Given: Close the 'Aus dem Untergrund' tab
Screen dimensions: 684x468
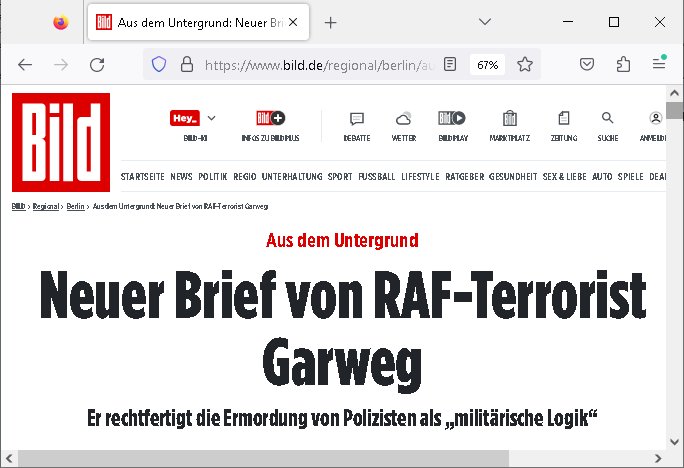Looking at the screenshot, I should 293,22.
